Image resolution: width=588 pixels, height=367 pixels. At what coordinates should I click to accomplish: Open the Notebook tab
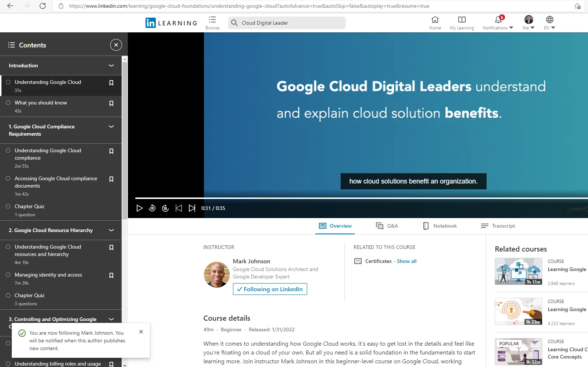tap(440, 226)
